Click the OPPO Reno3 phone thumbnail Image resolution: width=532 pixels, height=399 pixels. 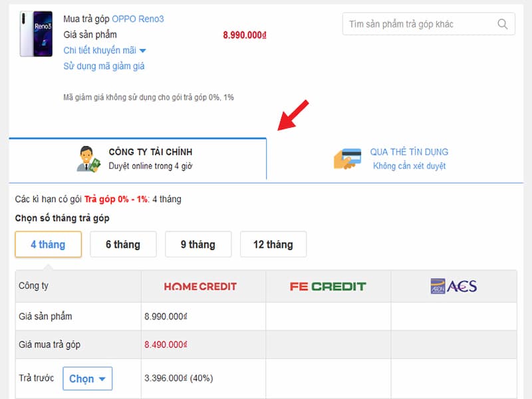coord(36,34)
